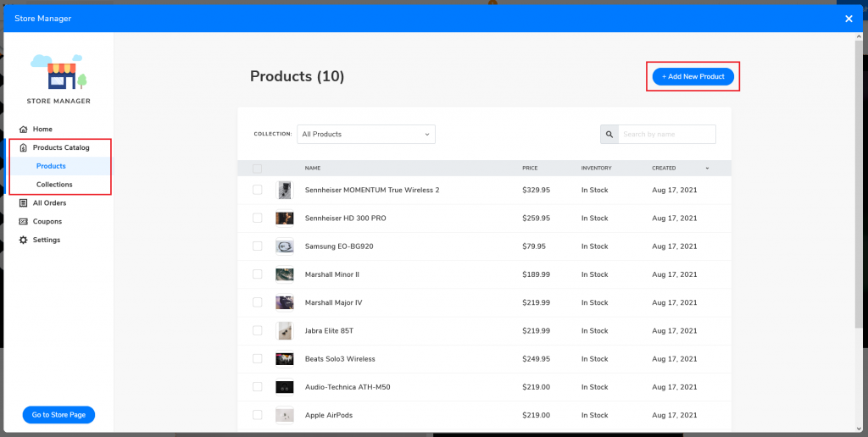Go to Home in sidebar
The image size is (868, 437).
[42, 130]
